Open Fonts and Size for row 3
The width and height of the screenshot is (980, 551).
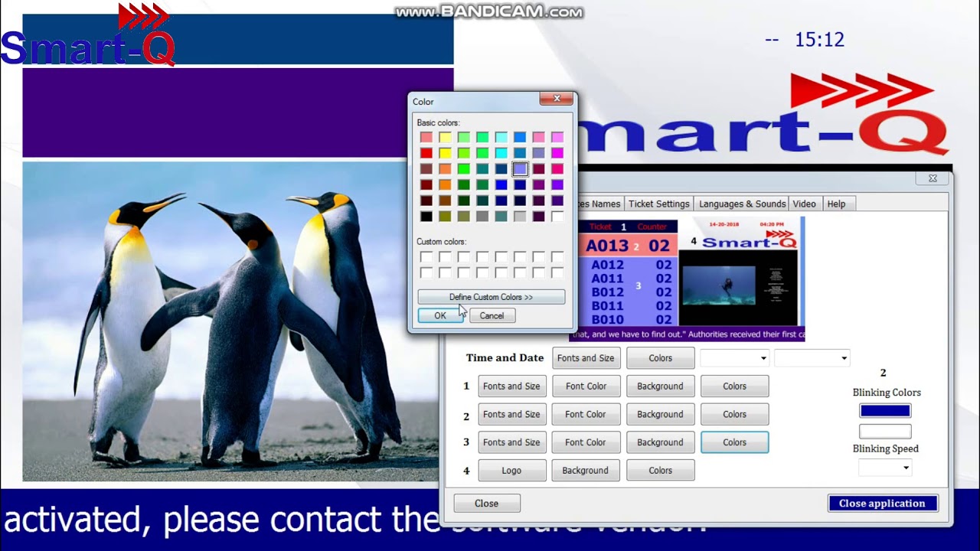pyautogui.click(x=511, y=442)
